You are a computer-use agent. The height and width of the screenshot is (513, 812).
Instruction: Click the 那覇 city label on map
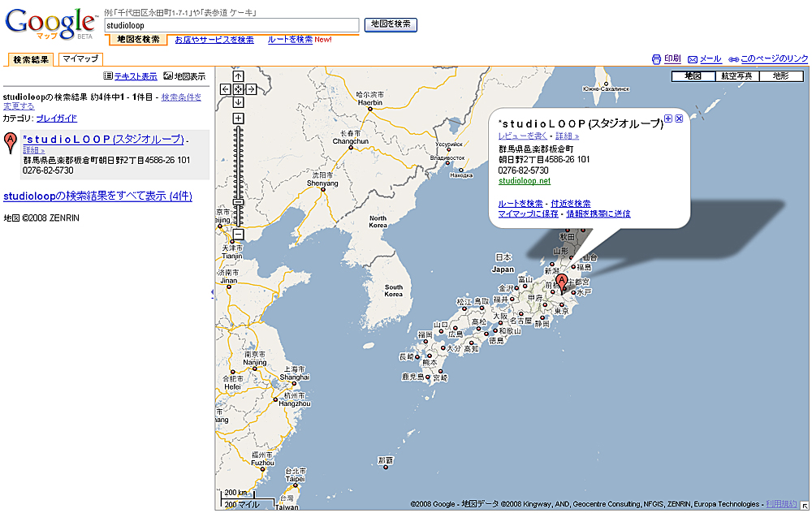[385, 459]
